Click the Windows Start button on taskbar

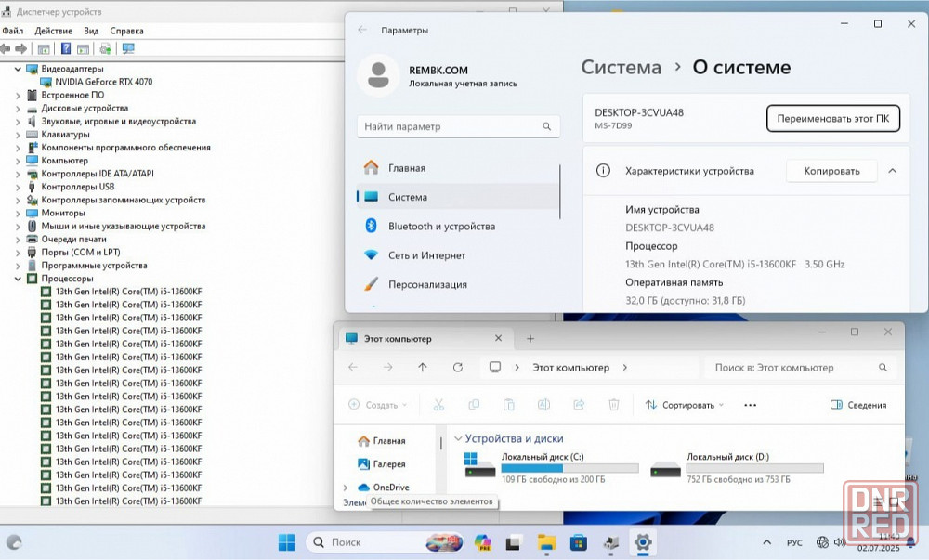(x=287, y=541)
